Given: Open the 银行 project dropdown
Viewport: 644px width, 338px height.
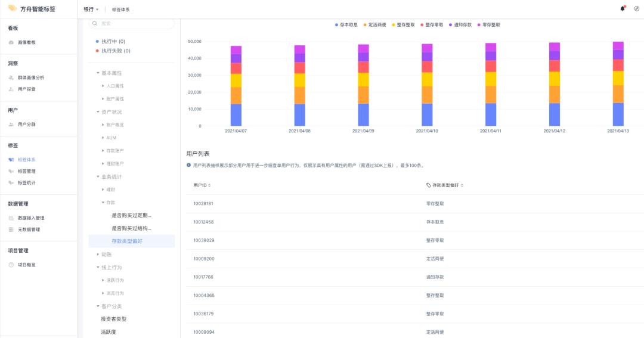Looking at the screenshot, I should coord(91,10).
